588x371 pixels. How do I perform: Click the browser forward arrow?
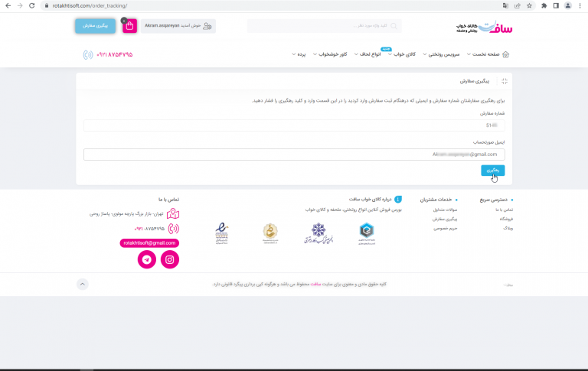20,5
